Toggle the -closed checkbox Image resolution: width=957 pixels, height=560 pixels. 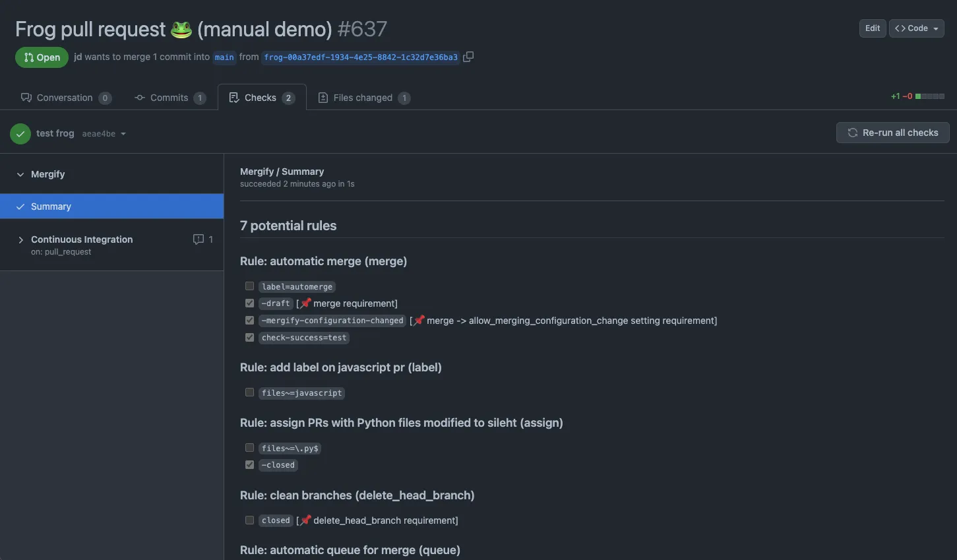249,464
